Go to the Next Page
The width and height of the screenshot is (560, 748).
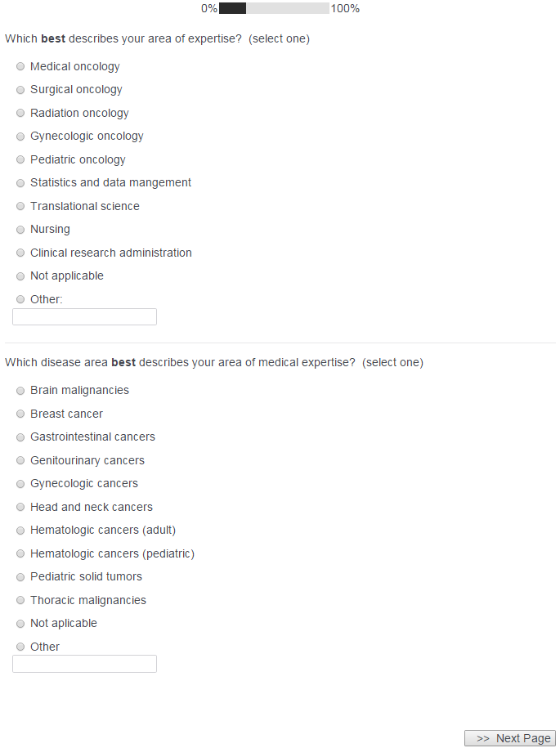[x=510, y=738]
